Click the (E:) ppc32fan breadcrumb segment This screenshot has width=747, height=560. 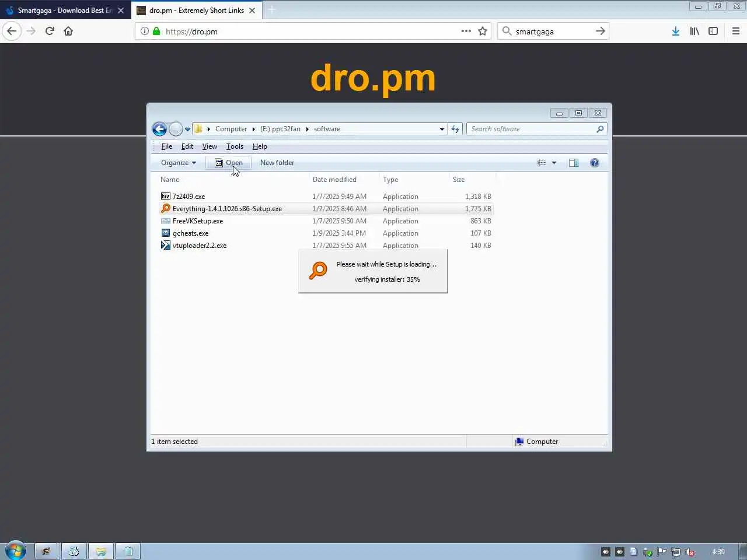280,129
